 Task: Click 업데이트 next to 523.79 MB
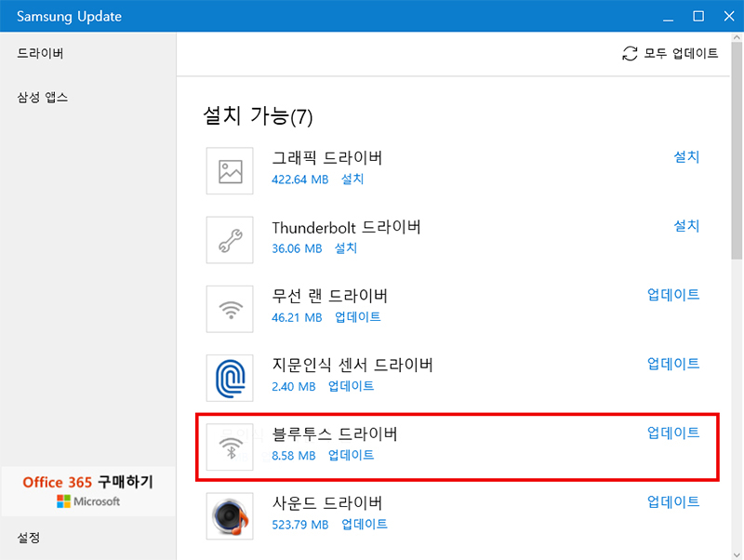pyautogui.click(x=365, y=525)
